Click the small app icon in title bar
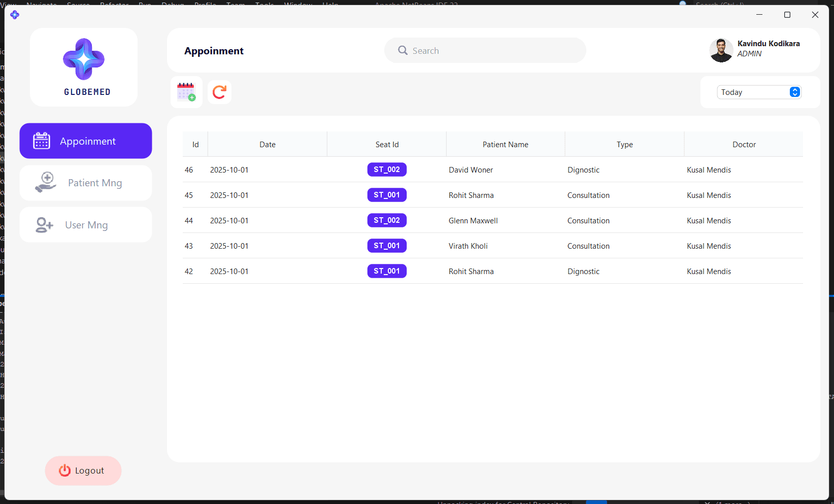This screenshot has width=834, height=504. pyautogui.click(x=15, y=15)
